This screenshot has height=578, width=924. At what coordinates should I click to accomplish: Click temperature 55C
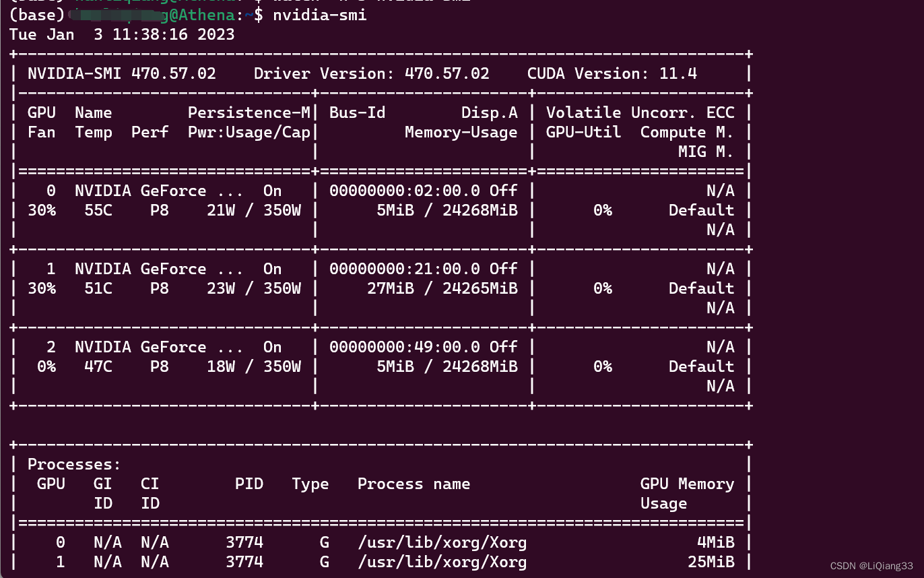[98, 210]
